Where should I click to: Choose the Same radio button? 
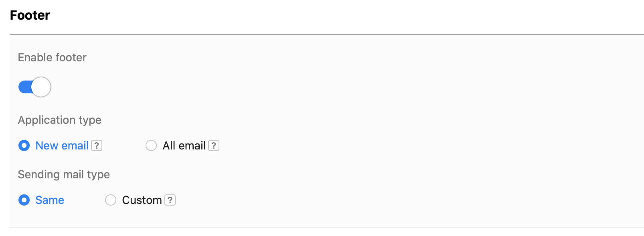[24, 200]
